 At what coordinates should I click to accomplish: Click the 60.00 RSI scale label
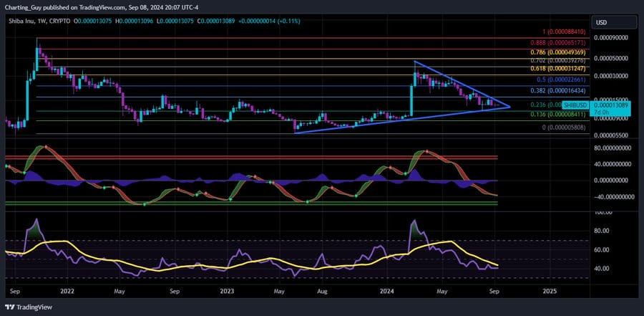click(602, 249)
